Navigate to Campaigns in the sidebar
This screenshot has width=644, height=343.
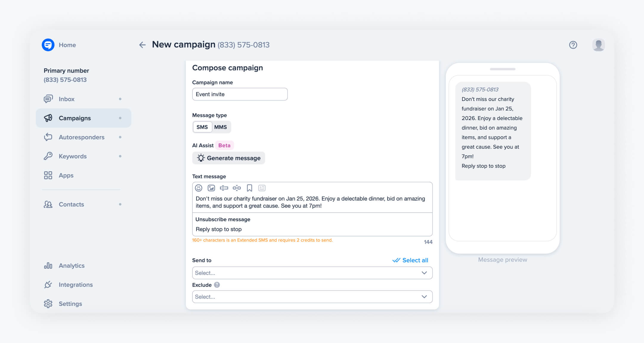click(x=75, y=118)
